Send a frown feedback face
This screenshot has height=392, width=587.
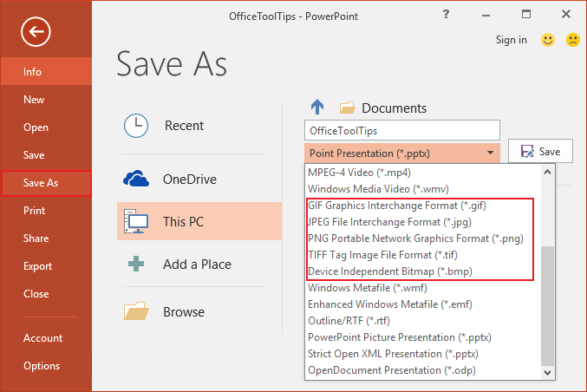tap(573, 40)
